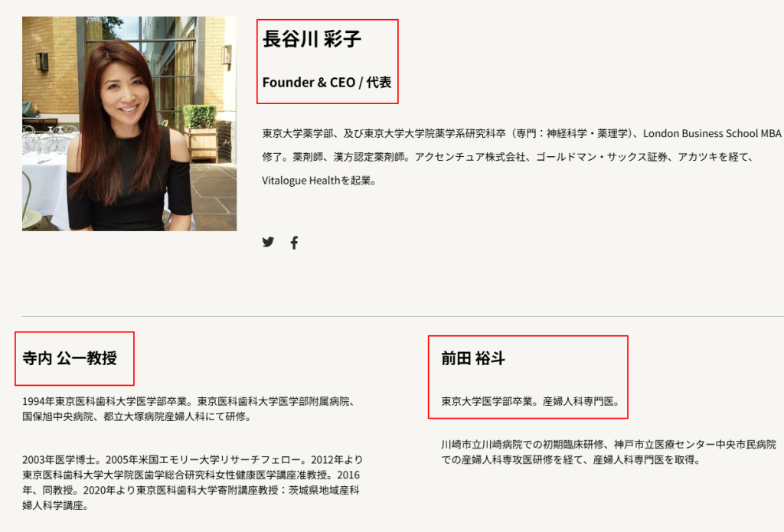This screenshot has width=784, height=532.
Task: Click the red box around 長谷川 彩子
Action: pos(328,61)
